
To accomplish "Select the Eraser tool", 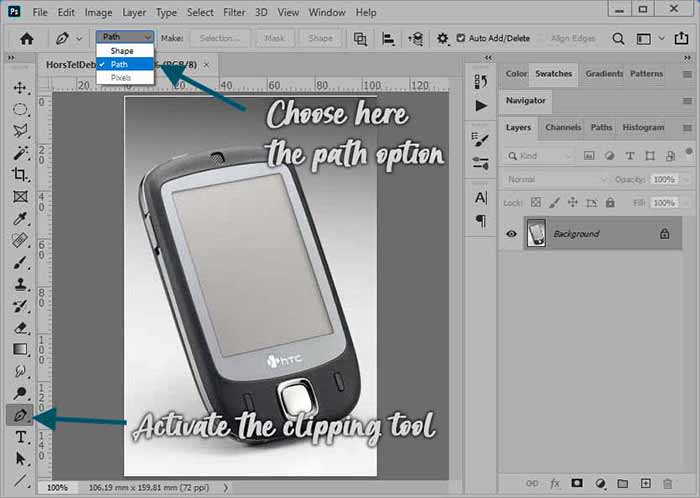I will (x=20, y=328).
